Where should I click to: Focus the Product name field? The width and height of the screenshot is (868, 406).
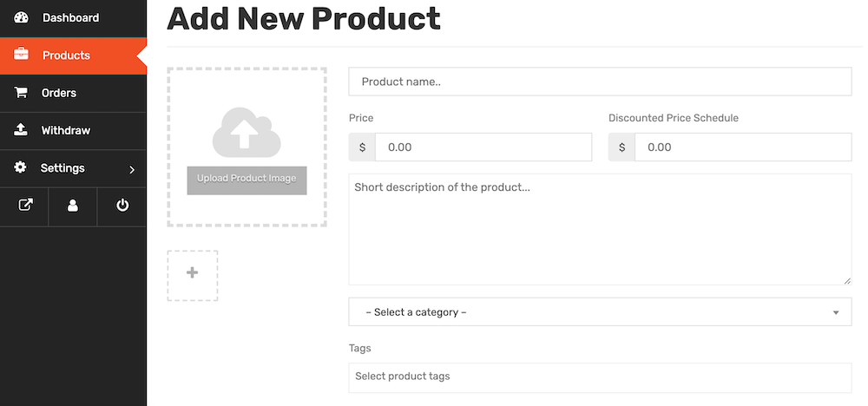click(600, 82)
